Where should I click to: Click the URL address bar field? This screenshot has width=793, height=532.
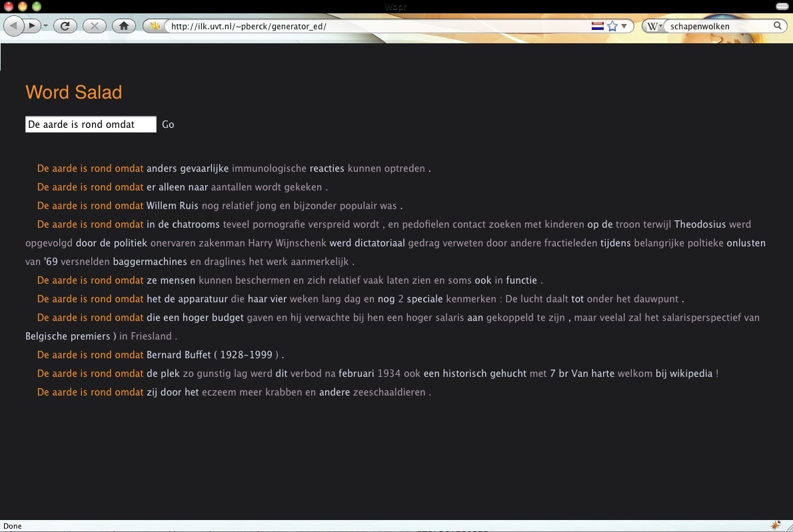pos(373,27)
